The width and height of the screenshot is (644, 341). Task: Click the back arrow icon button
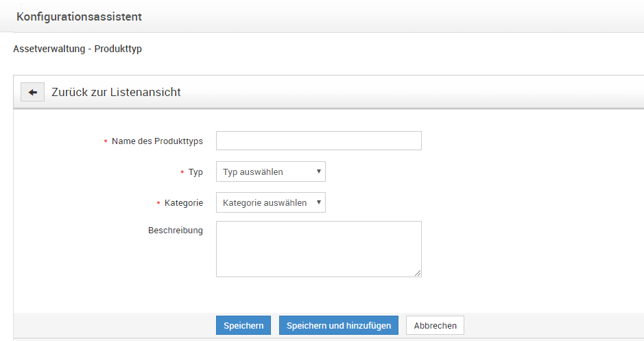(x=32, y=93)
